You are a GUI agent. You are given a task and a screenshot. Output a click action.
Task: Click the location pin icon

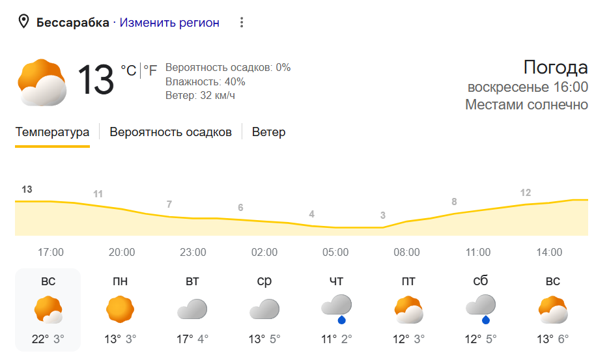pos(24,22)
